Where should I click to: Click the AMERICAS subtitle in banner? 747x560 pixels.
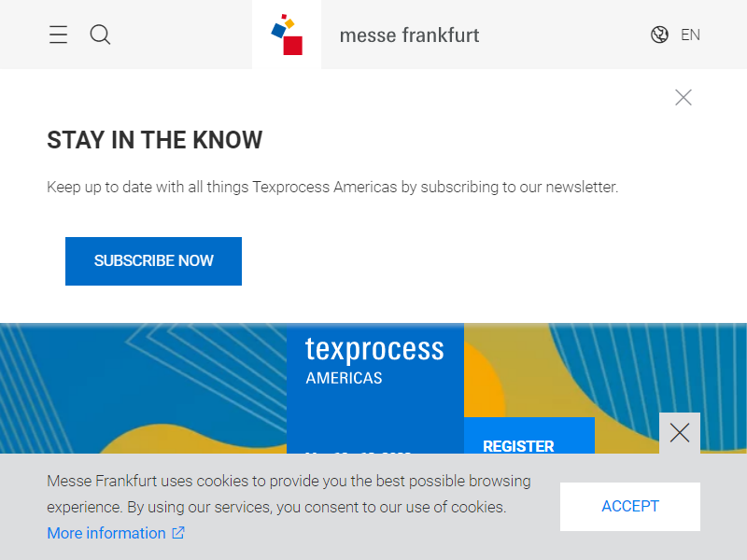pos(344,378)
